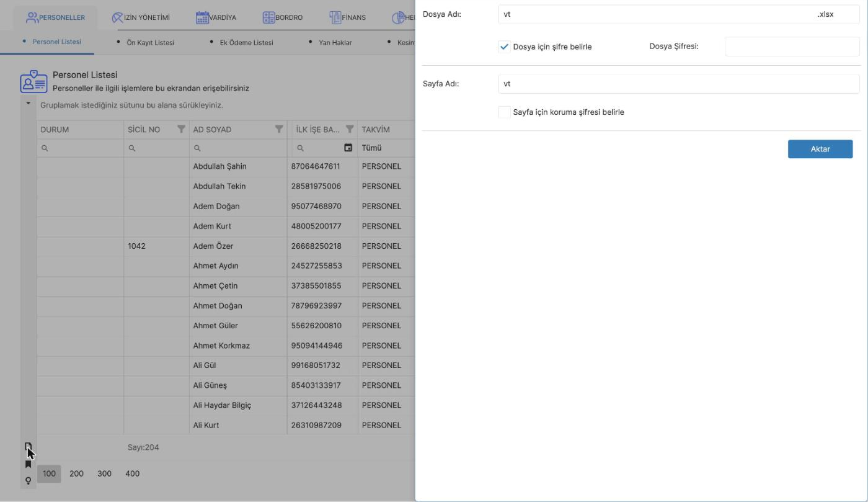Set page size to 200

click(76, 473)
